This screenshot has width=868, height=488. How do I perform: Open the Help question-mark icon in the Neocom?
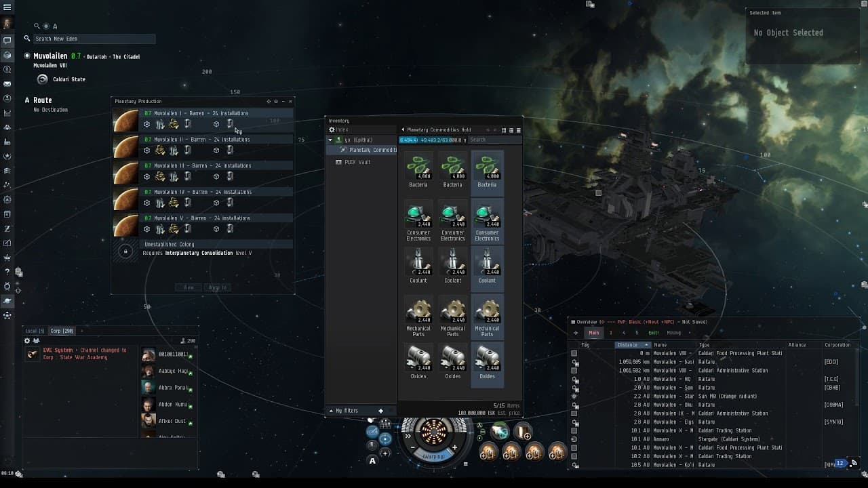pyautogui.click(x=7, y=272)
